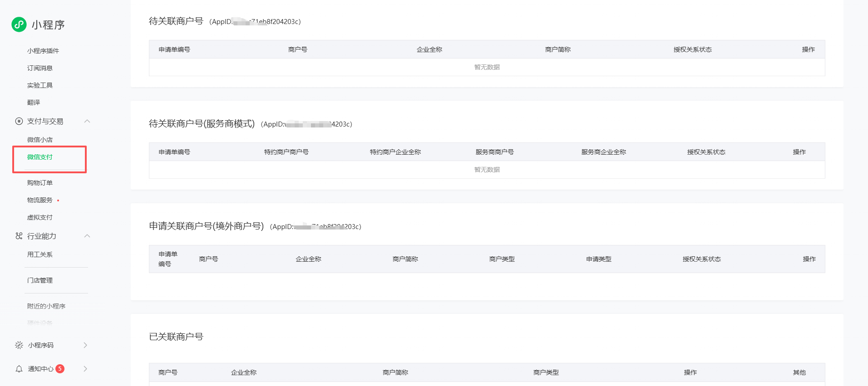This screenshot has width=868, height=386.
Task: Click the 小程序码 code icon
Action: 19,345
